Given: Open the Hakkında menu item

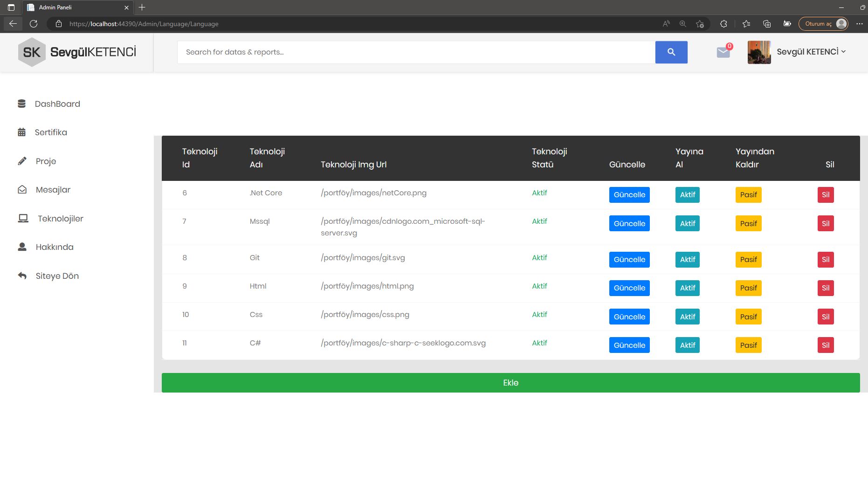Looking at the screenshot, I should click(55, 247).
